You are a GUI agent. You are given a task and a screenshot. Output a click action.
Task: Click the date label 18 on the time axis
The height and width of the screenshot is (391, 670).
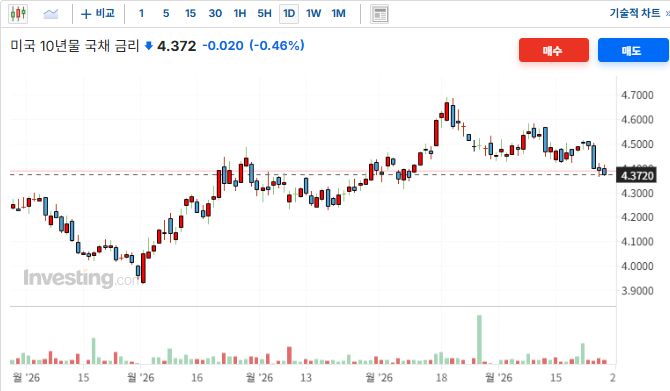[x=441, y=377]
